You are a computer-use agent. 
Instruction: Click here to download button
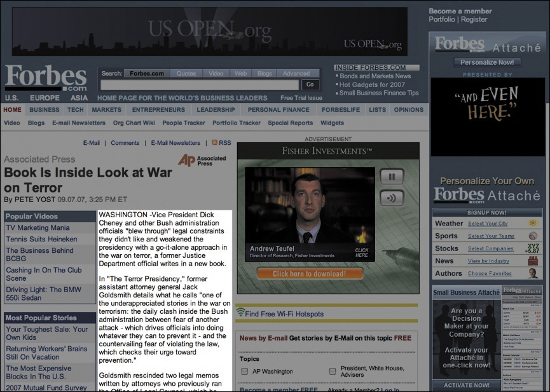coord(310,273)
